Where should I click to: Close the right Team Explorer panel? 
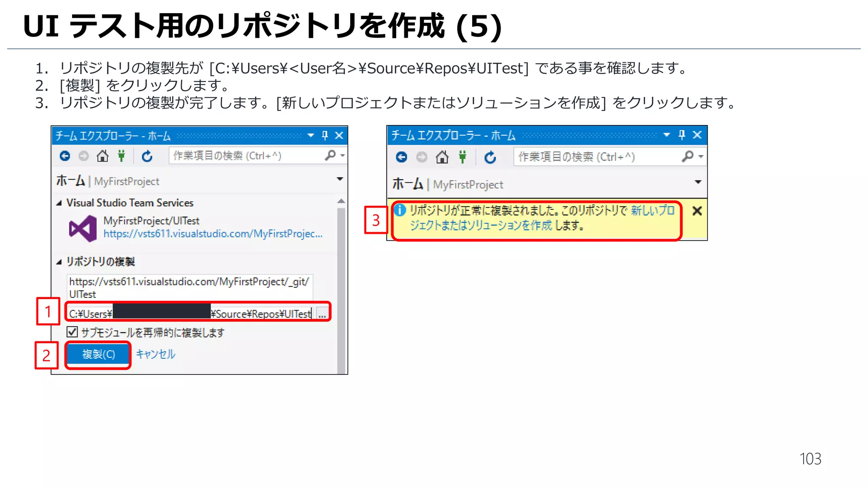(x=697, y=135)
